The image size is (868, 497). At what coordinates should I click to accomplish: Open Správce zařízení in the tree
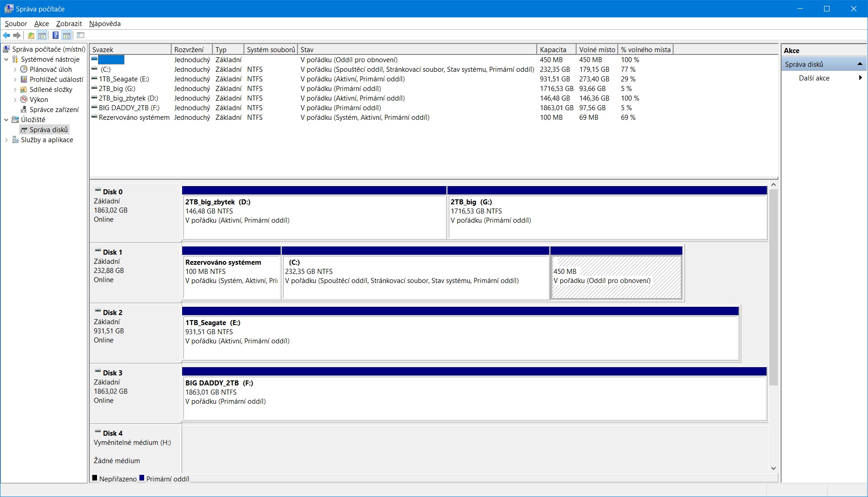pos(54,110)
